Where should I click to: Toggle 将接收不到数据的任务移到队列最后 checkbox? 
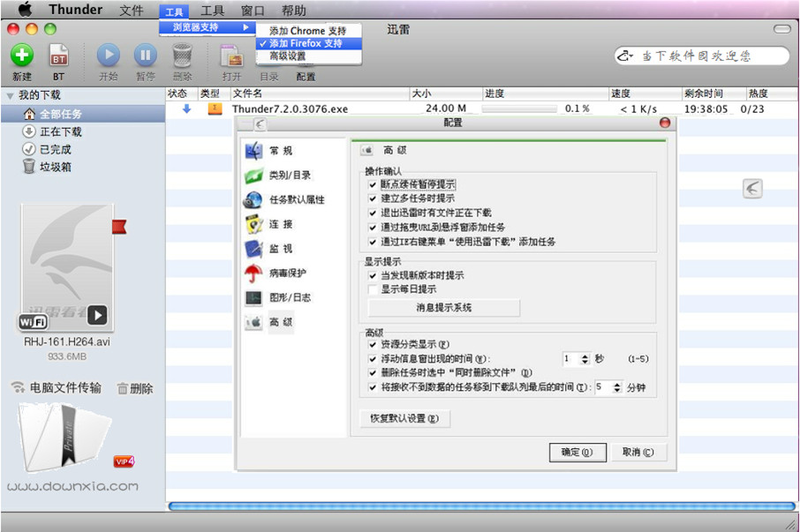[373, 387]
